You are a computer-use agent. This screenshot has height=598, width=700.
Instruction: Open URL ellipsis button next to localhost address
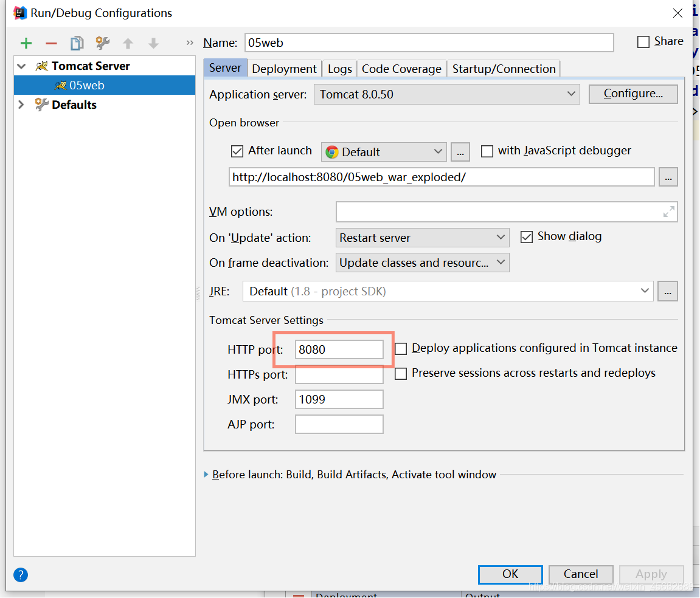[x=668, y=177]
